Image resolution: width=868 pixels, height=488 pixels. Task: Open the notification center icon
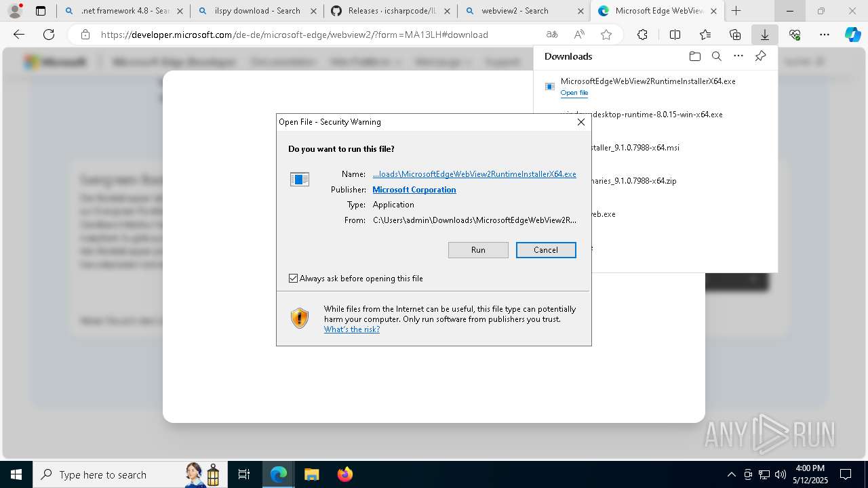[846, 474]
